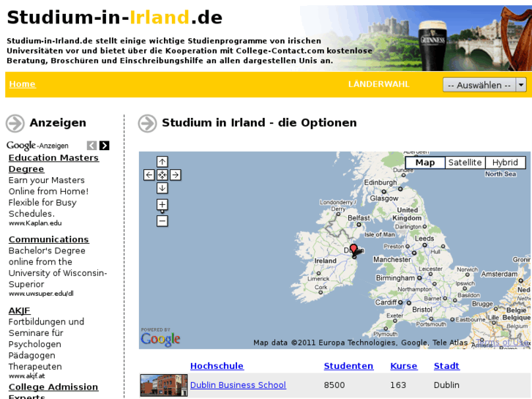The image size is (532, 399).
Task: Click the arrow icon beside Anzeigen heading
Action: [15, 123]
